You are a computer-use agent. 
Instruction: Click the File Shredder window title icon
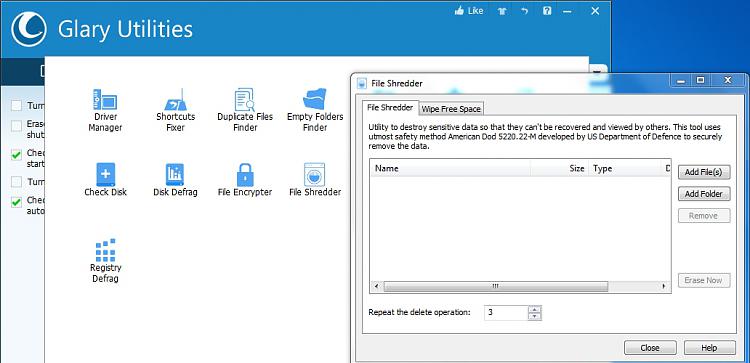pos(362,83)
